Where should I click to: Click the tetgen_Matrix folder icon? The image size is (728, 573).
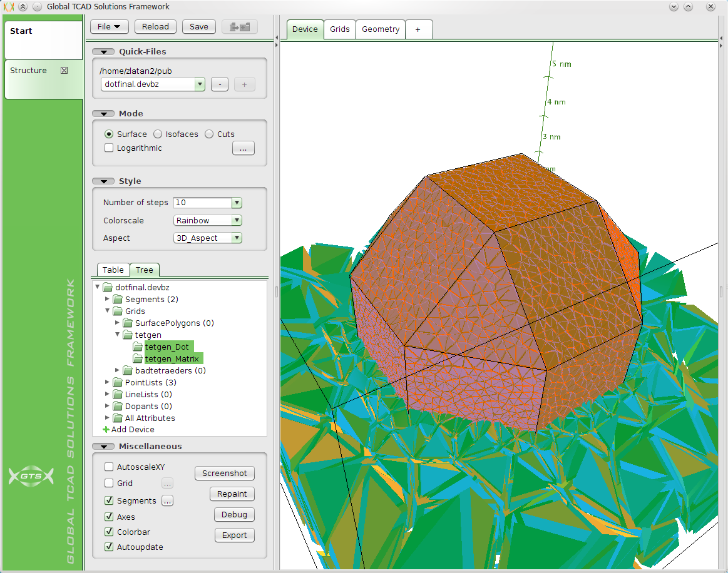[138, 359]
